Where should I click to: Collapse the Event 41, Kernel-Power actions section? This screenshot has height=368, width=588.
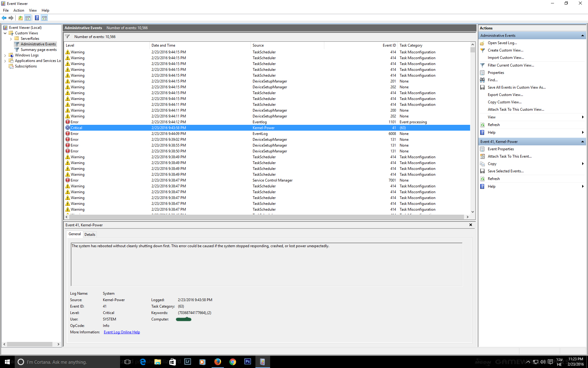[x=582, y=142]
